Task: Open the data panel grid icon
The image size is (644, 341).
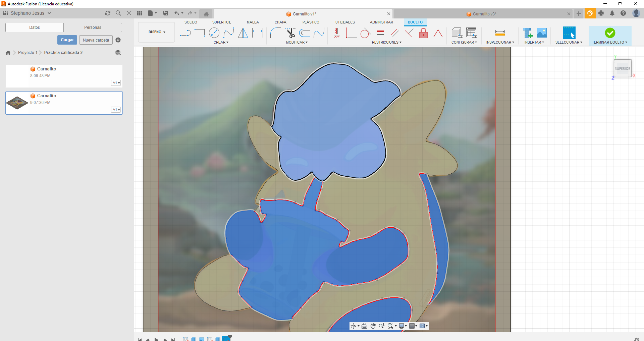Action: point(140,13)
